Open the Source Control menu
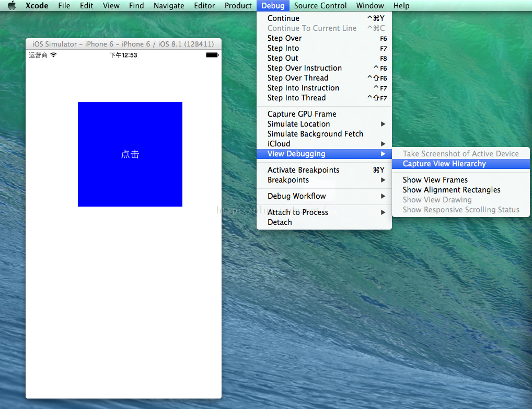Image resolution: width=532 pixels, height=409 pixels. [320, 5]
